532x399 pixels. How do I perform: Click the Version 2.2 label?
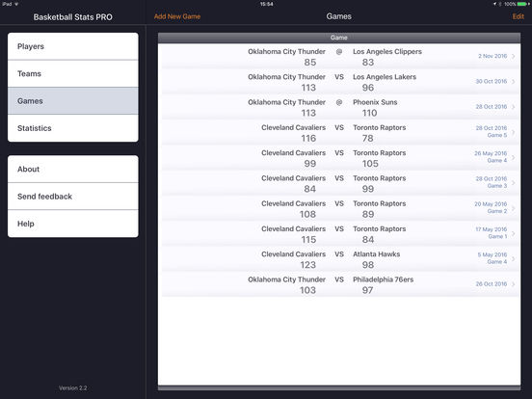click(73, 387)
